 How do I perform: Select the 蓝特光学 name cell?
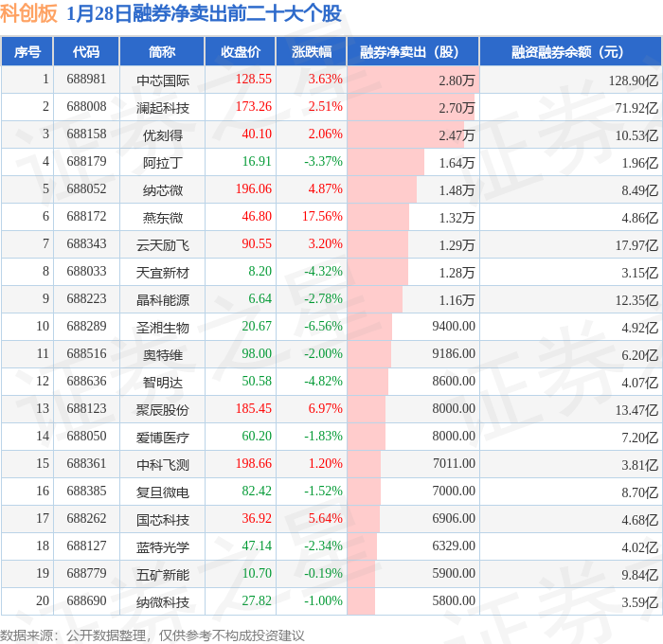pos(162,547)
